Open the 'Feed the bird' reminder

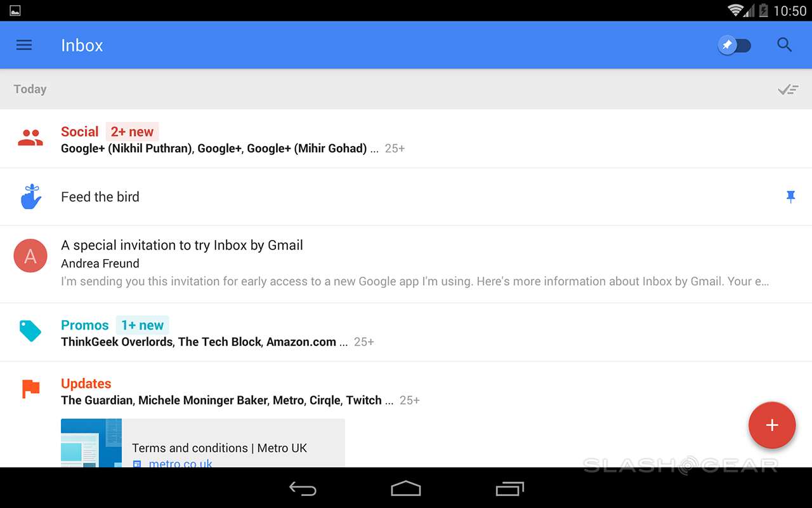[x=100, y=197]
